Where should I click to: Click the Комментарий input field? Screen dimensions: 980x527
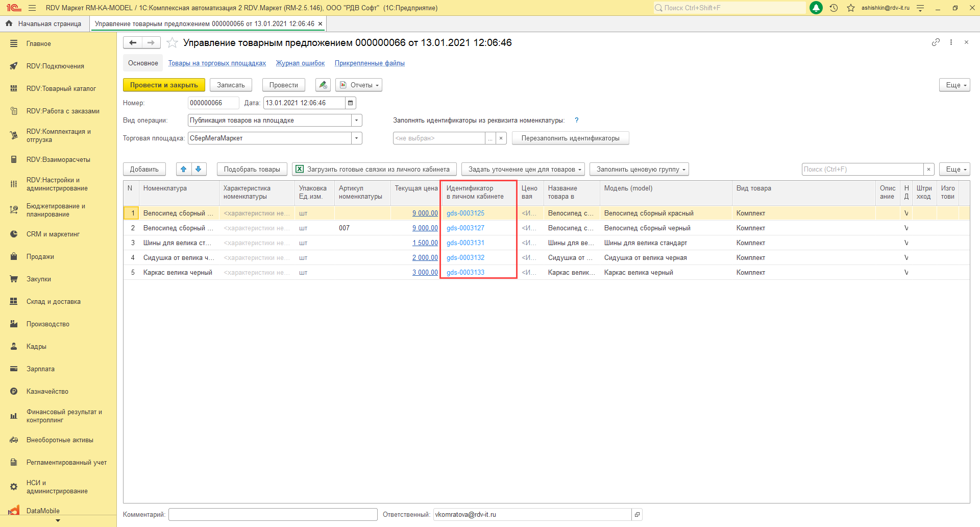coord(273,515)
